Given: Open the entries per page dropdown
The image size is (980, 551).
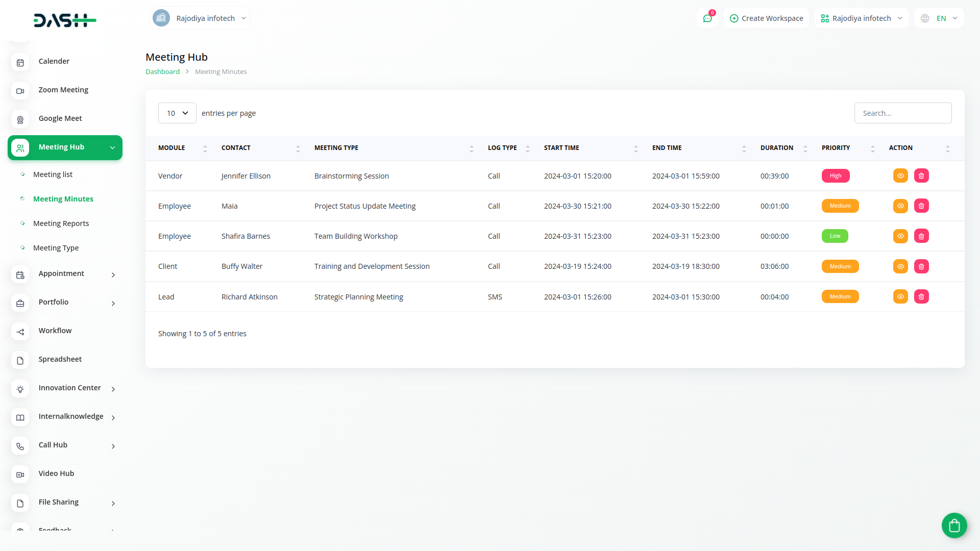Looking at the screenshot, I should coord(177,113).
